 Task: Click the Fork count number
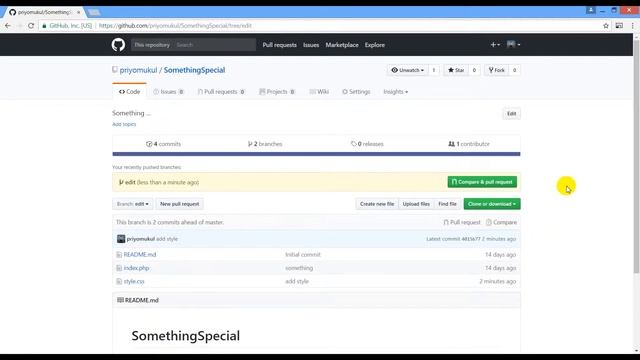(x=514, y=70)
